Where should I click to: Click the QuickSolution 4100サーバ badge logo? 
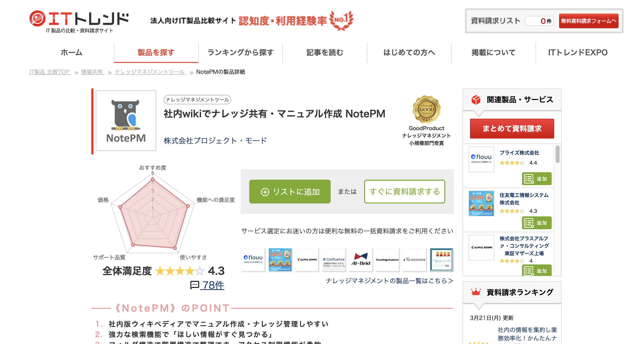pos(280,260)
